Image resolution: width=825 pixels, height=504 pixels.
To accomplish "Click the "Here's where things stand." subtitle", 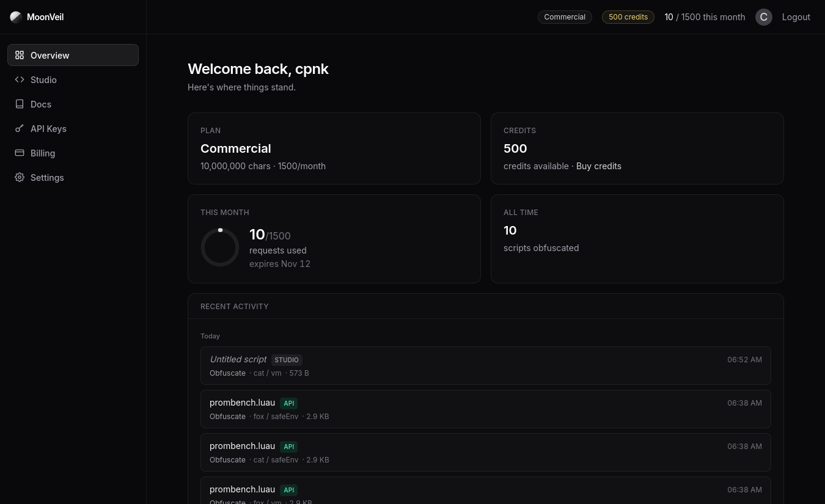I will point(241,87).
